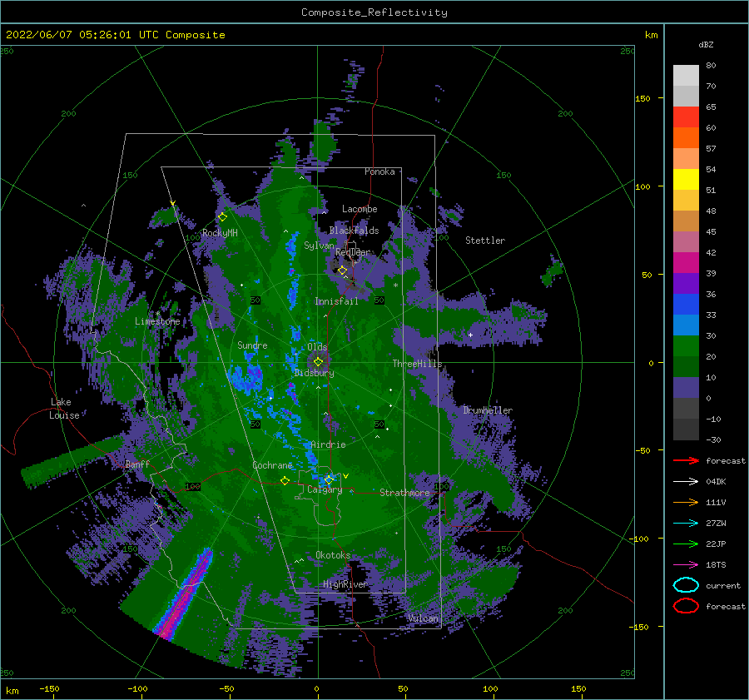Click the Banff label

point(137,464)
